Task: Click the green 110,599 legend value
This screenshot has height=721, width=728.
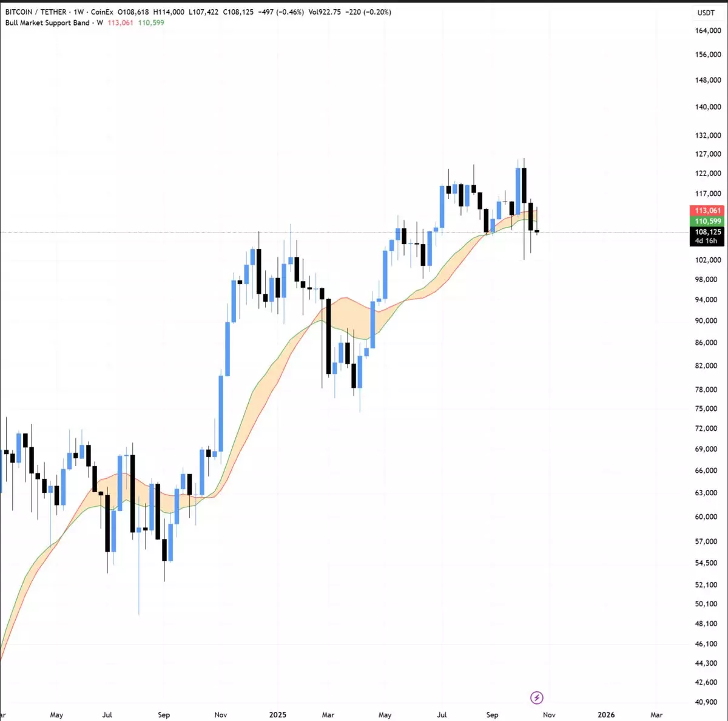Action: (x=151, y=23)
